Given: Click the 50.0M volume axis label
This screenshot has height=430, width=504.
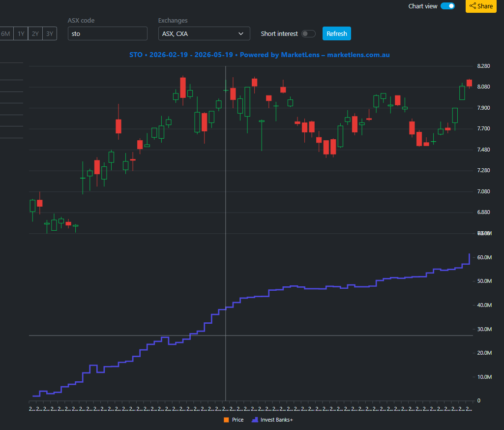Looking at the screenshot, I should [x=484, y=281].
